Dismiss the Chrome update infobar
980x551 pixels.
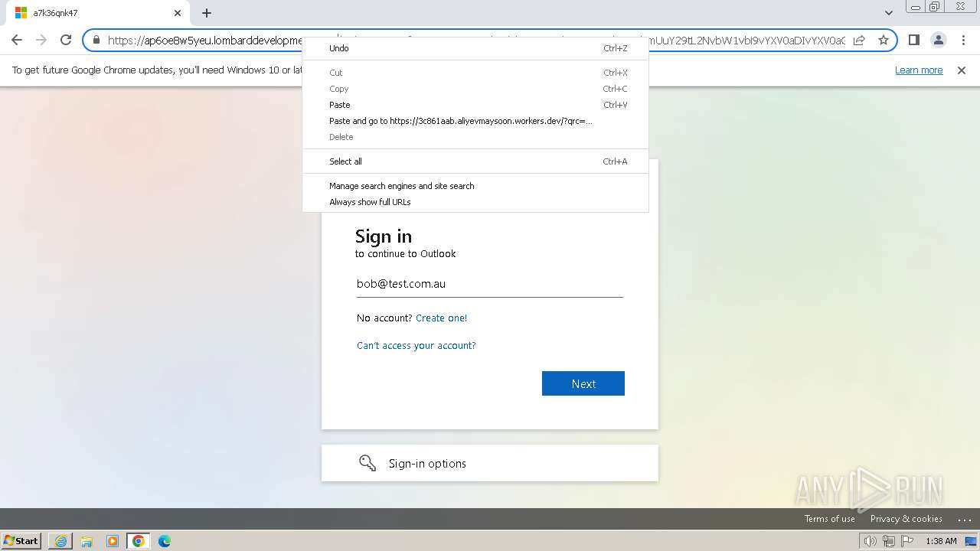pyautogui.click(x=962, y=70)
